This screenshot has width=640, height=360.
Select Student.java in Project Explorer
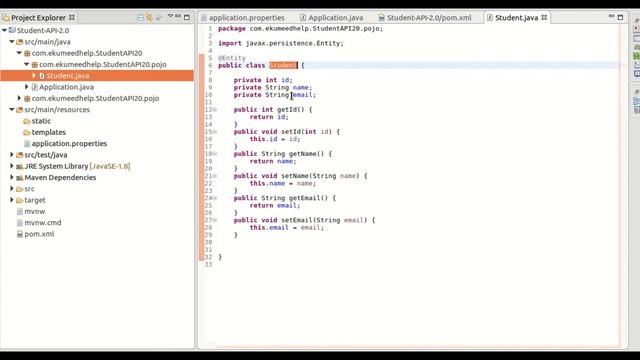(67, 76)
